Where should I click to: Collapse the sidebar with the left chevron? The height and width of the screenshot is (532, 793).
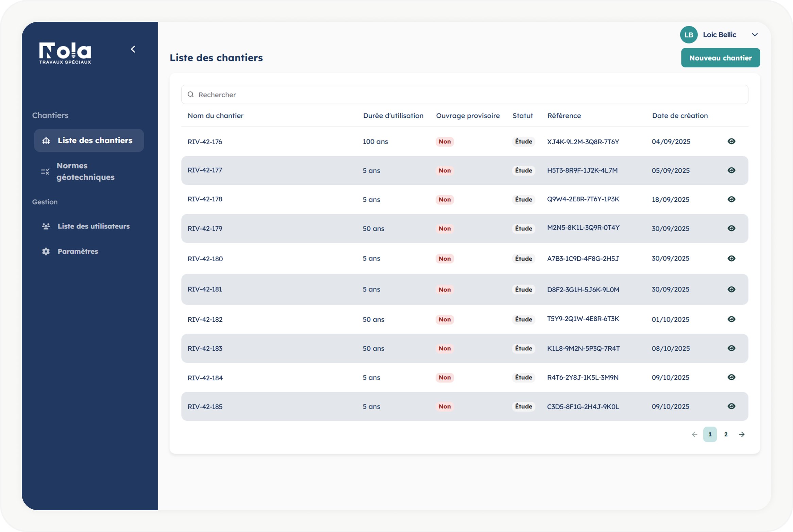(133, 49)
